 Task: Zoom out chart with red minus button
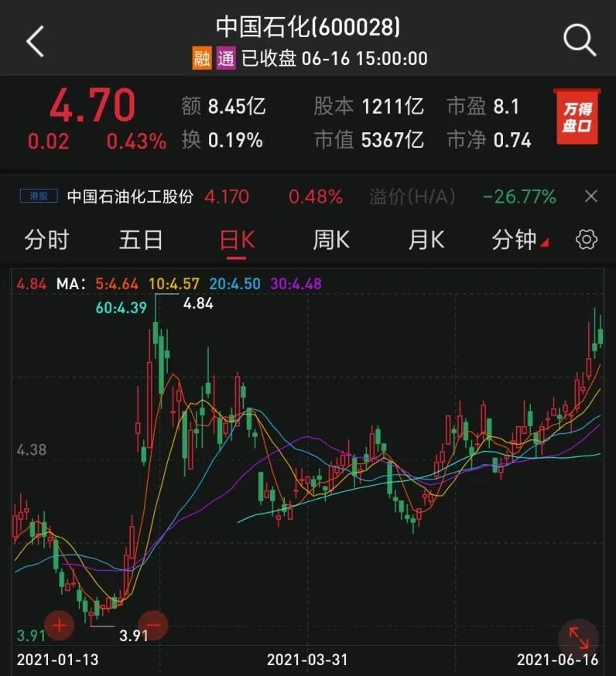(x=153, y=625)
